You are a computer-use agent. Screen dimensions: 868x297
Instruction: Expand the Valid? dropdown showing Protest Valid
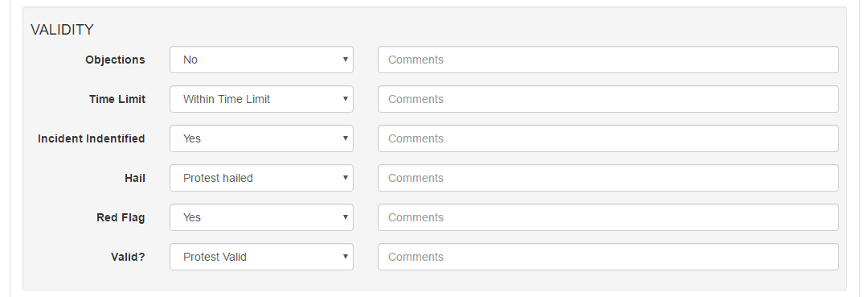(x=261, y=257)
